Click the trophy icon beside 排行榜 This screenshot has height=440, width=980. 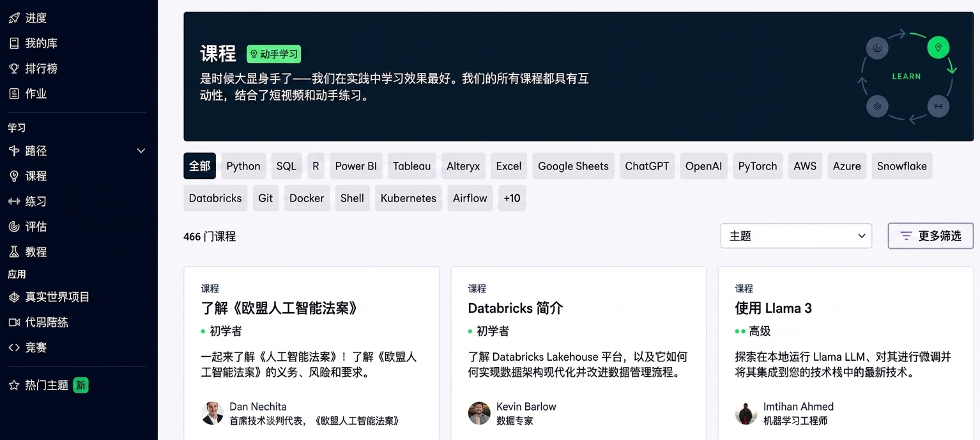click(x=14, y=68)
